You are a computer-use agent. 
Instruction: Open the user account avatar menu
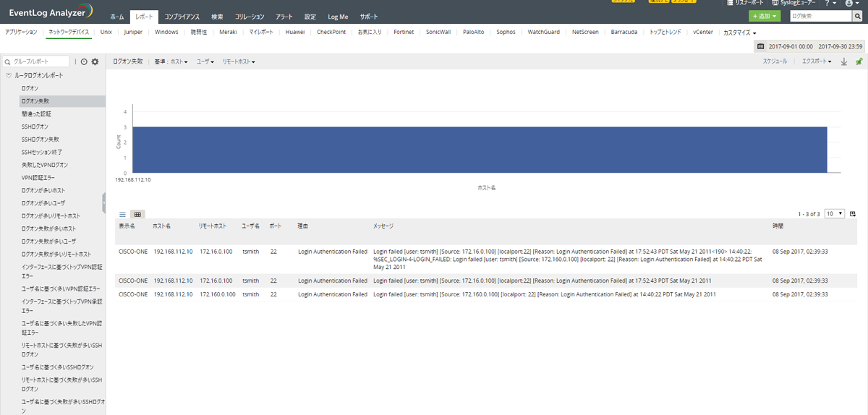click(x=853, y=3)
